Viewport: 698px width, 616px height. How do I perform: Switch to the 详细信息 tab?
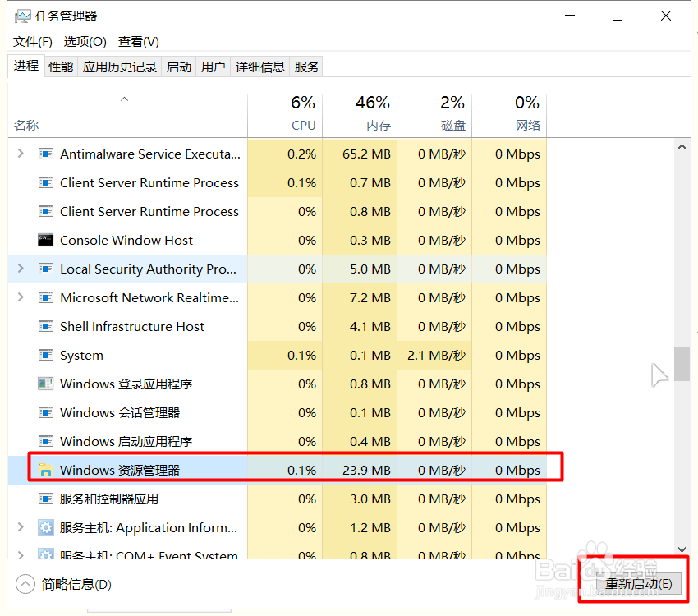(x=260, y=67)
